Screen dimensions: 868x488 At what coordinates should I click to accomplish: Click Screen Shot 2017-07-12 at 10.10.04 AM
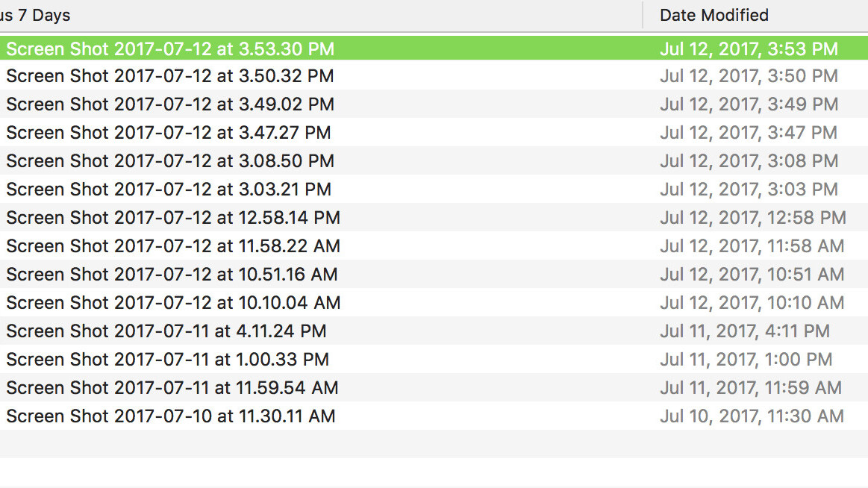click(x=173, y=303)
